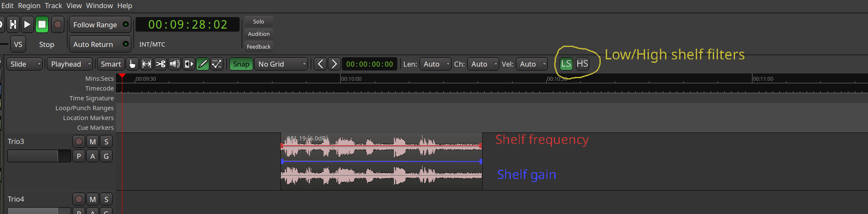868x214 pixels.
Task: Click the Play Range transport icon
Action: point(13,24)
